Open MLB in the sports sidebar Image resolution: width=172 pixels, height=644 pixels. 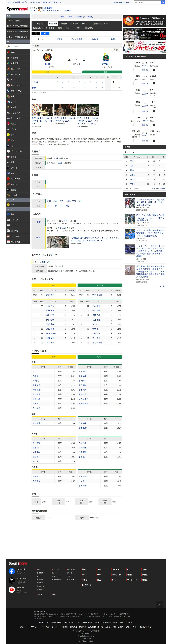[18, 52]
